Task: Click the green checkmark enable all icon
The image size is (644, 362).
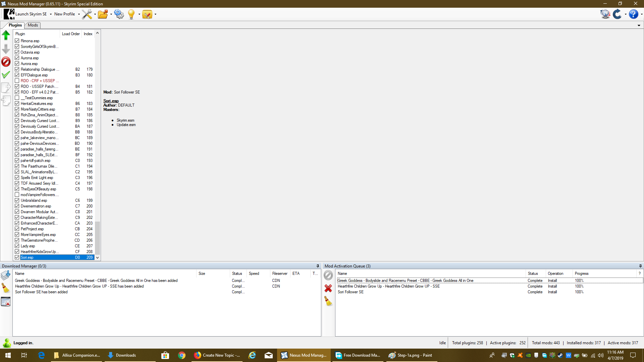Action: (6, 75)
